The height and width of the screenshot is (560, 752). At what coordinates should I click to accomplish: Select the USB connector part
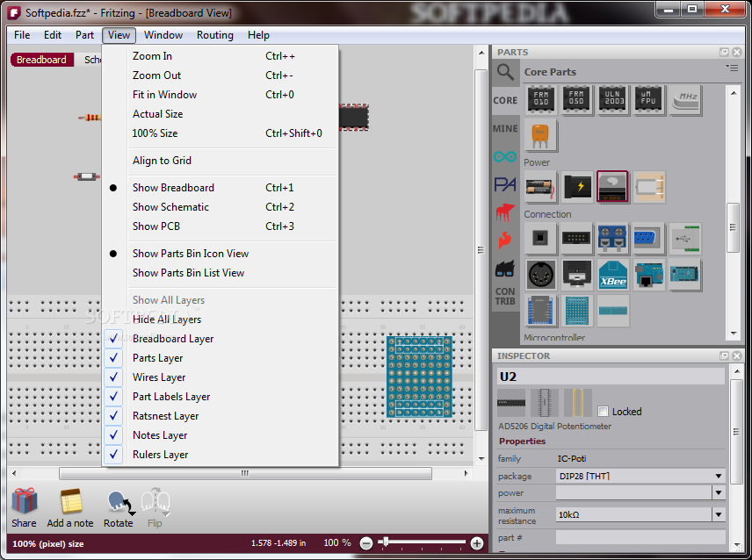(x=685, y=238)
